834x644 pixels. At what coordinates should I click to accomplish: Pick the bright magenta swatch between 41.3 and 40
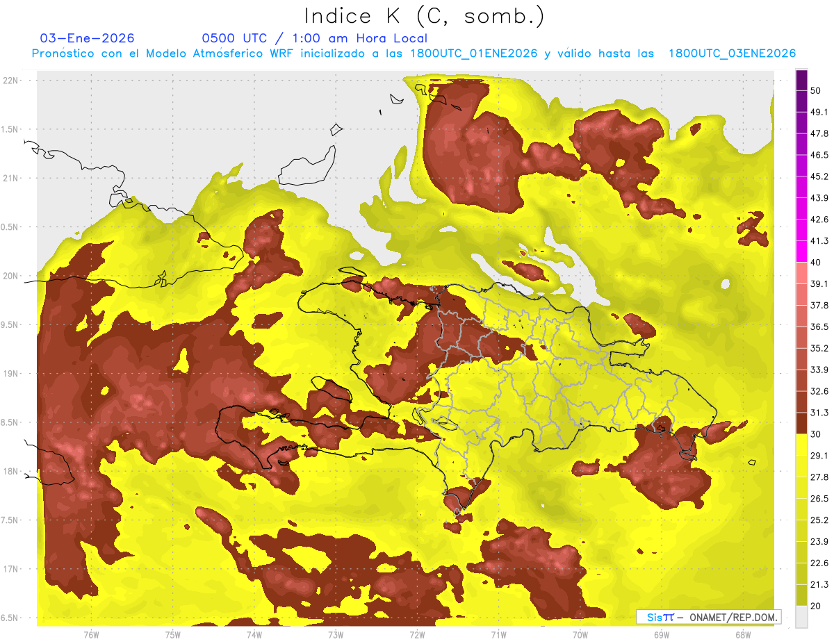click(x=801, y=251)
